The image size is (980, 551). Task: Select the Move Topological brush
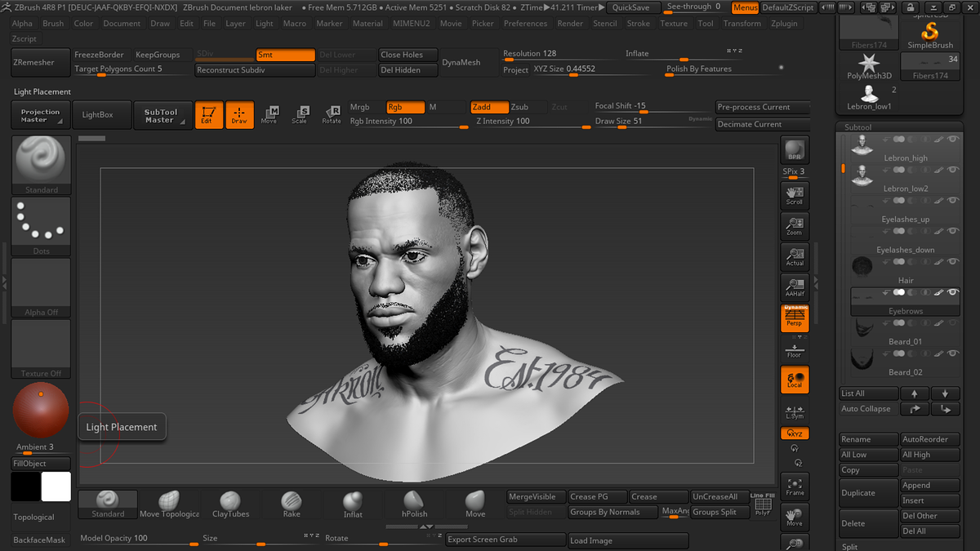pos(169,504)
